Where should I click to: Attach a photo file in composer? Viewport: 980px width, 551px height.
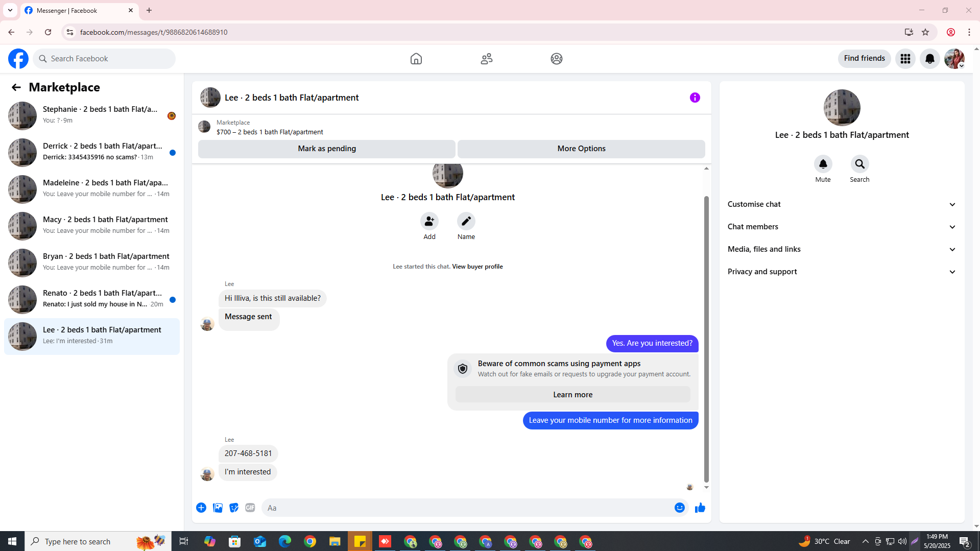218,508
